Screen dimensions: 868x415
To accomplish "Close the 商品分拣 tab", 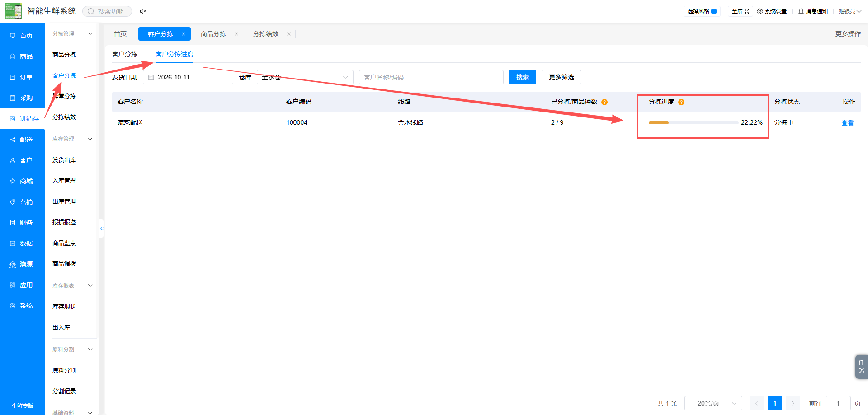I will pyautogui.click(x=236, y=34).
